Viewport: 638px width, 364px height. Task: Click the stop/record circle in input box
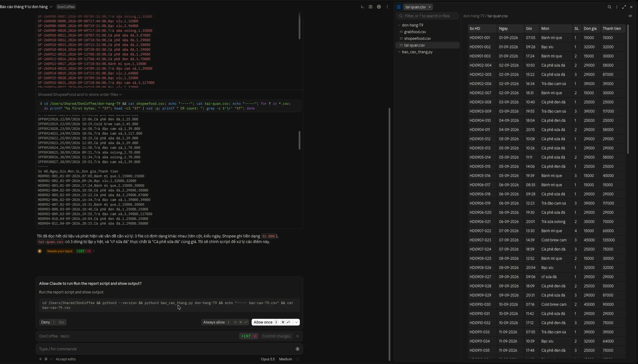pos(298,349)
